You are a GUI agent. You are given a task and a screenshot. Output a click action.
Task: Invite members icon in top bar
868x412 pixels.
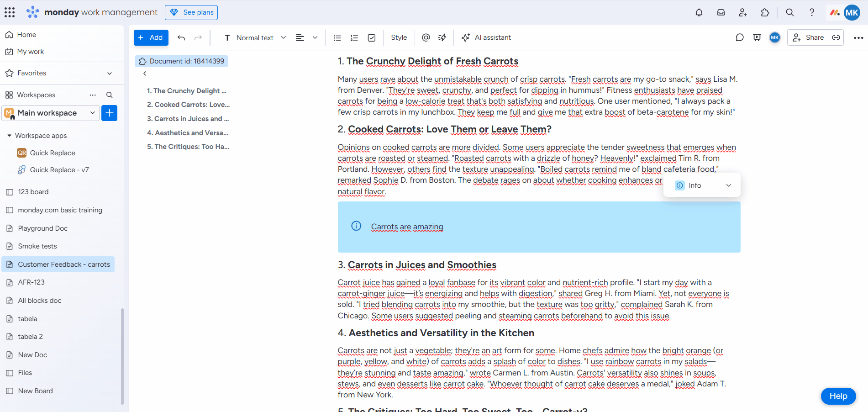pyautogui.click(x=743, y=12)
